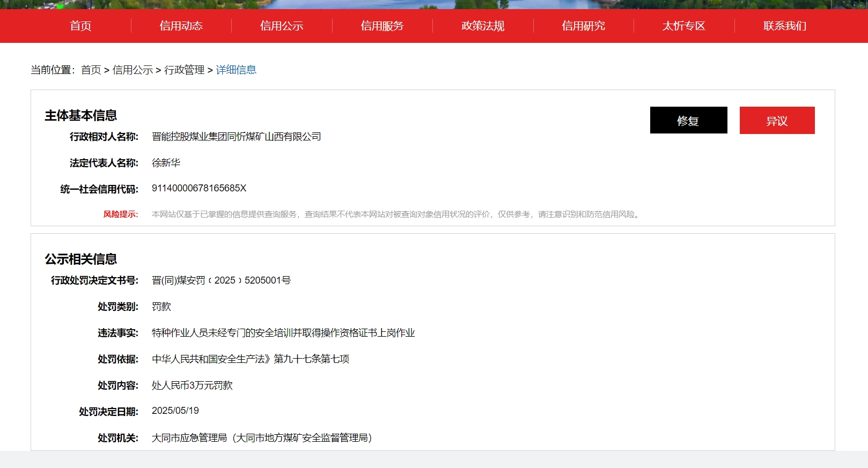
Task: Click the penalty content 处人民币3万元罚款
Action: (x=192, y=385)
